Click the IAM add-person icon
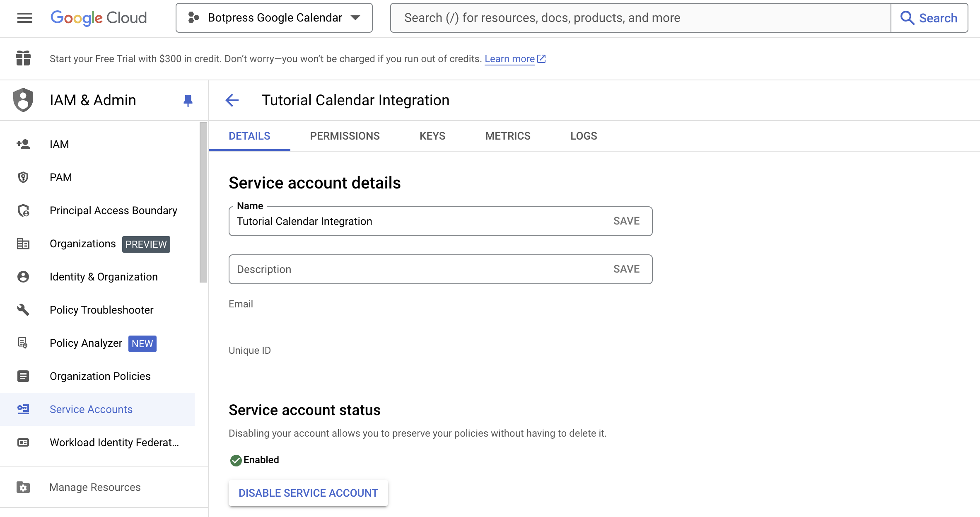Image resolution: width=980 pixels, height=517 pixels. pyautogui.click(x=23, y=144)
